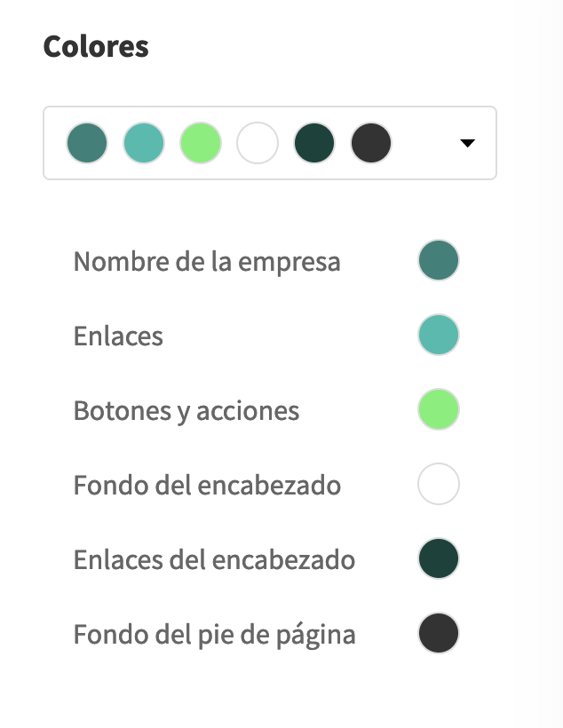Pick the Botones y acciones color swatch
Viewport: 563px width, 728px height.
[x=438, y=411]
